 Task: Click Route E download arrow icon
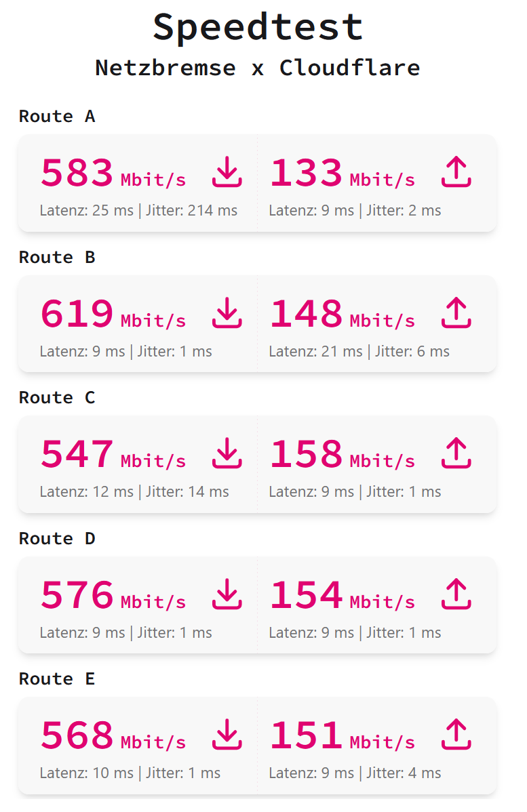(227, 734)
